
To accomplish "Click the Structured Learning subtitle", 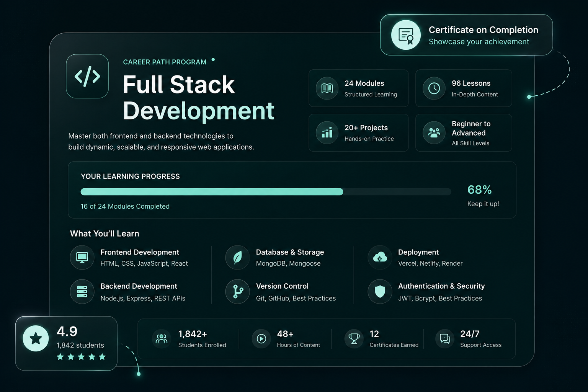I will [371, 95].
